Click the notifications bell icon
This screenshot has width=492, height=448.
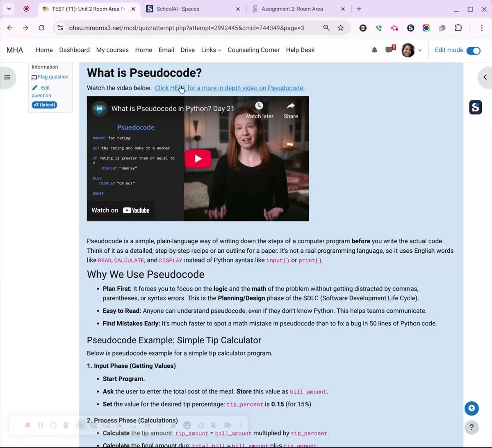pos(374,50)
